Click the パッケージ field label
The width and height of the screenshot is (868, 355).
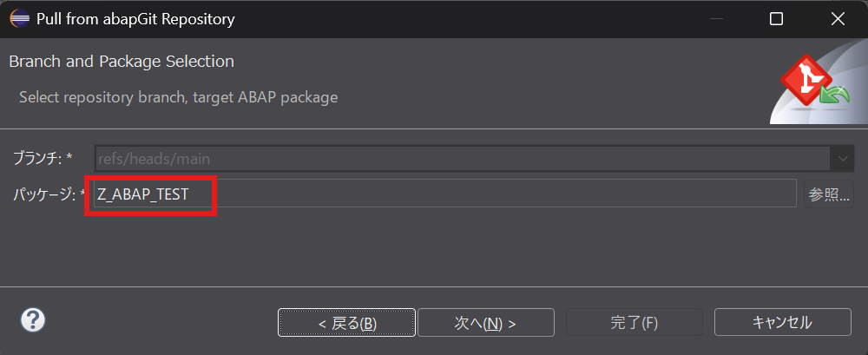point(48,194)
